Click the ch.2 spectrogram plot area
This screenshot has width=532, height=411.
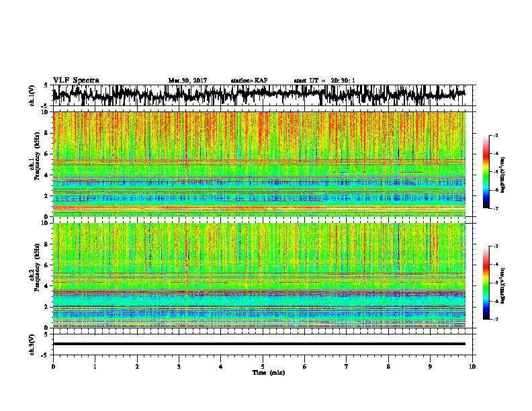point(259,275)
